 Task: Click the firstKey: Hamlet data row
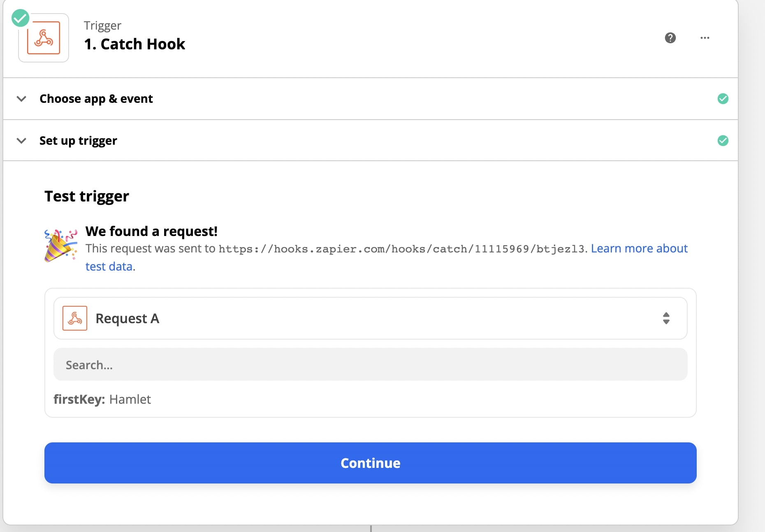pyautogui.click(x=102, y=399)
